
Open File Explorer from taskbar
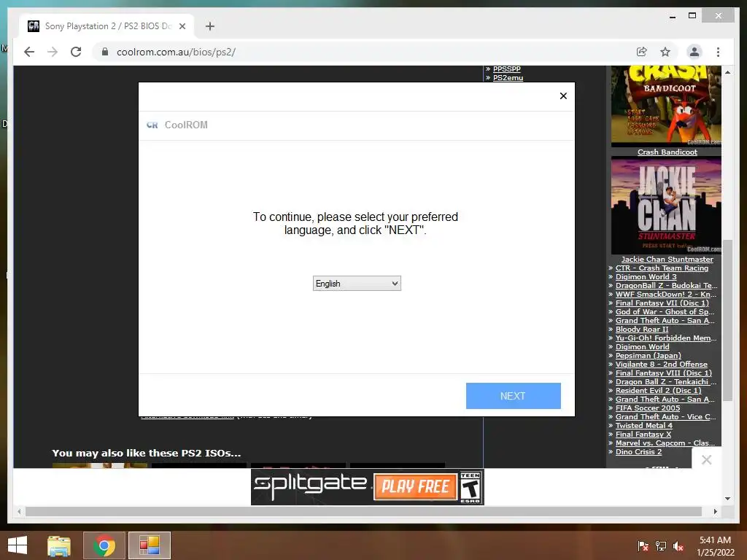[59, 545]
